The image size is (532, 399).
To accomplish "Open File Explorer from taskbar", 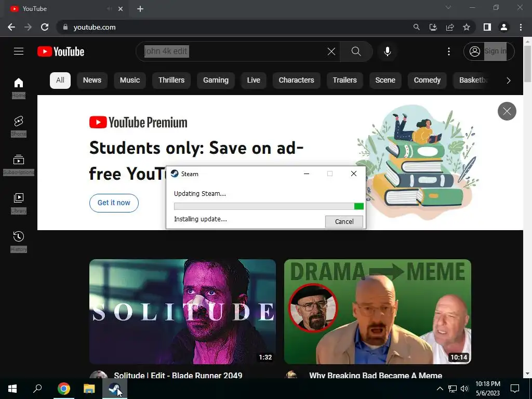I will [89, 389].
